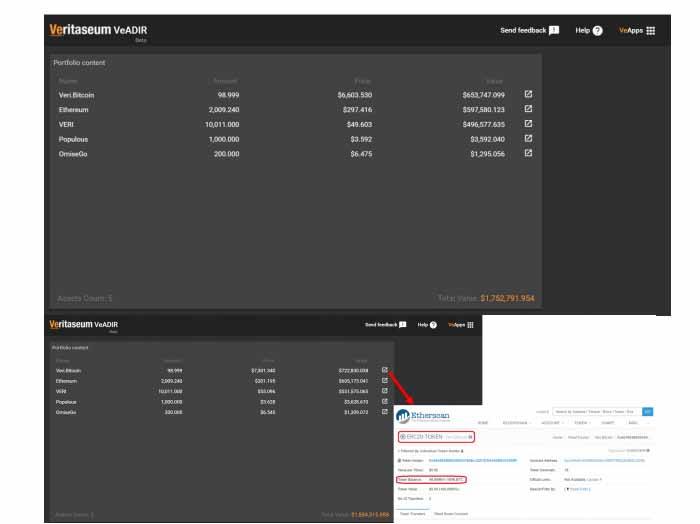Open the OmiseGo row external link icon in upper portfolio
Viewport: 700px width, 524px height.
[x=528, y=153]
